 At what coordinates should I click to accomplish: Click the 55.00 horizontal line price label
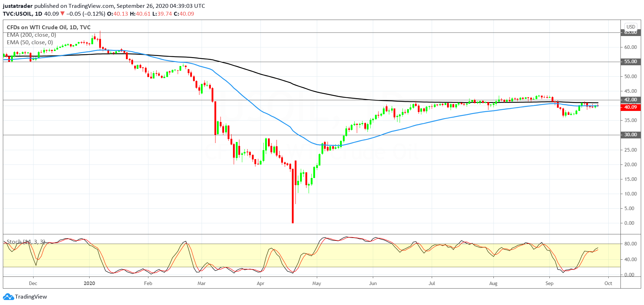click(631, 62)
